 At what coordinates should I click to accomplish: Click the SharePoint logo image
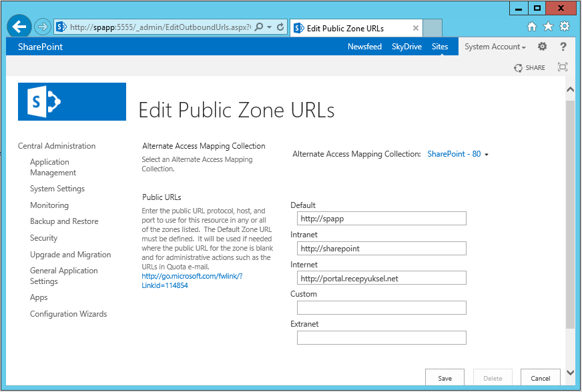(72, 101)
